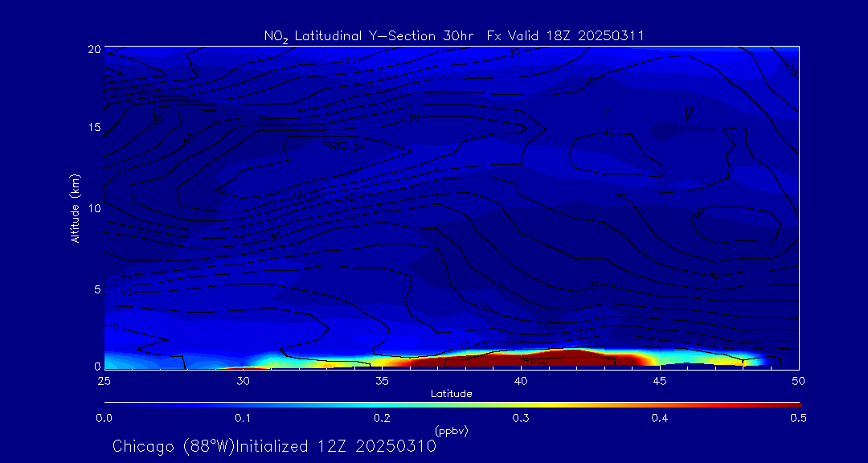This screenshot has width=868, height=463.
Task: Click latitude axis tick label 45
Action: pyautogui.click(x=660, y=381)
